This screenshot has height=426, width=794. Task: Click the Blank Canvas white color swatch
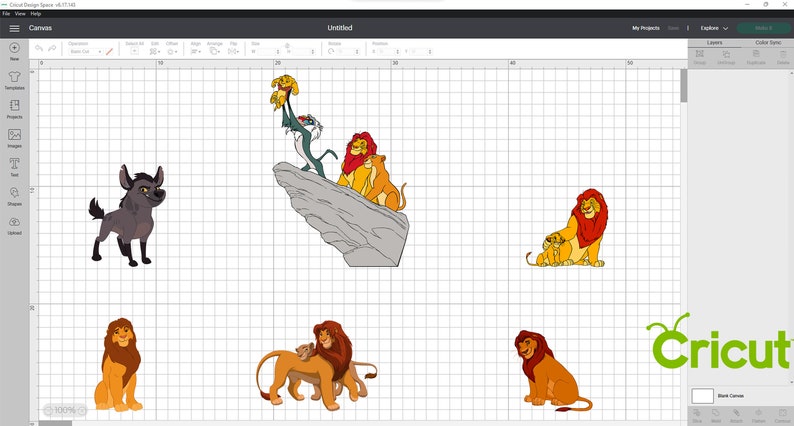point(702,396)
